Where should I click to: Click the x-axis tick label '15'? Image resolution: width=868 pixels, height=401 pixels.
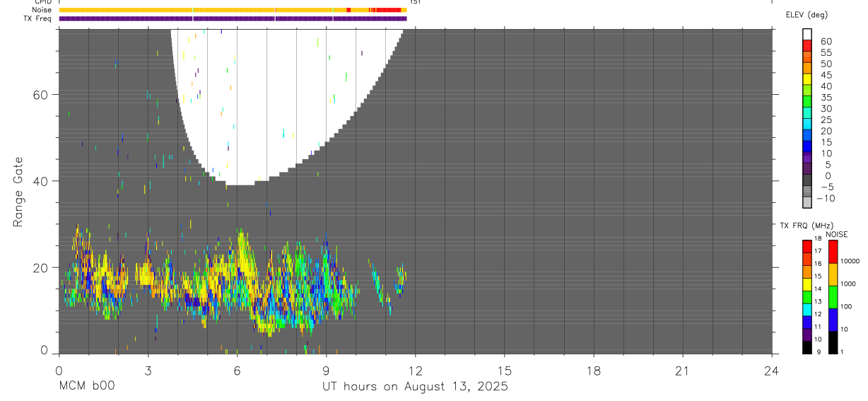[x=504, y=370]
